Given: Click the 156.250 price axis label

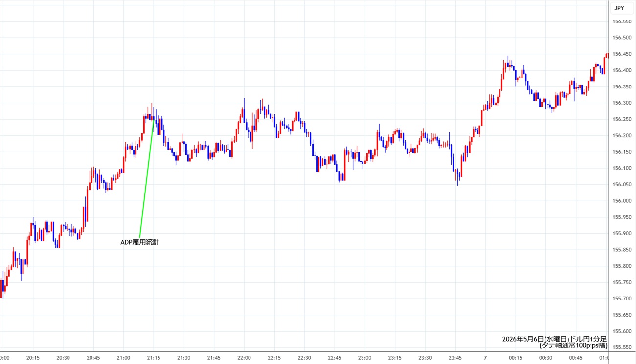Looking at the screenshot, I should [x=622, y=119].
